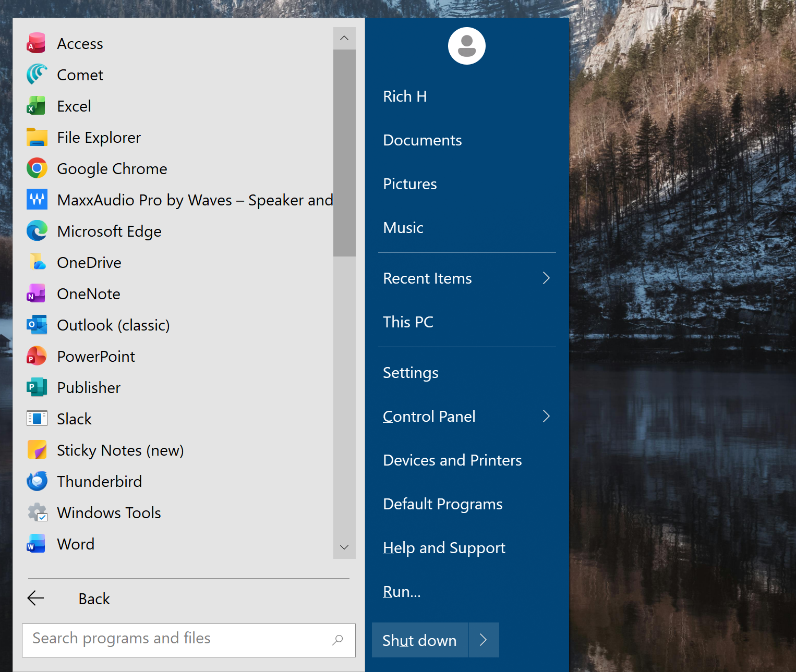
Task: Select the Comet label text
Action: (x=80, y=75)
